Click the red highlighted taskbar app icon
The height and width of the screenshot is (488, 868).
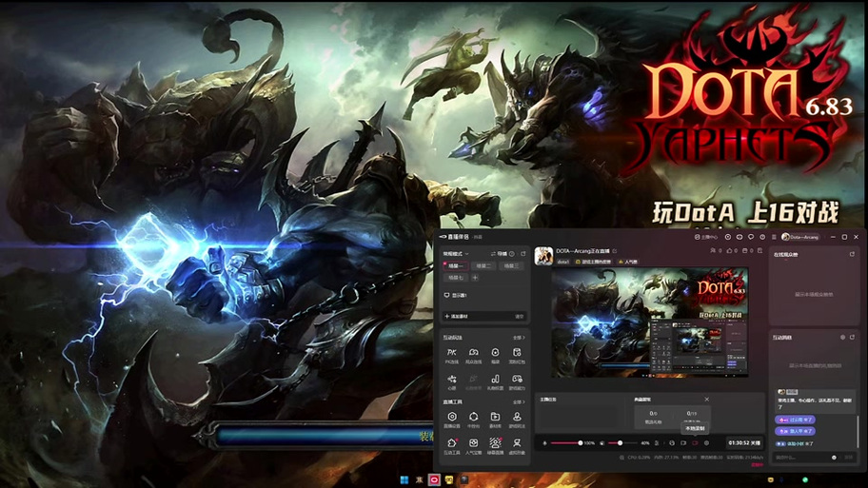[434, 479]
